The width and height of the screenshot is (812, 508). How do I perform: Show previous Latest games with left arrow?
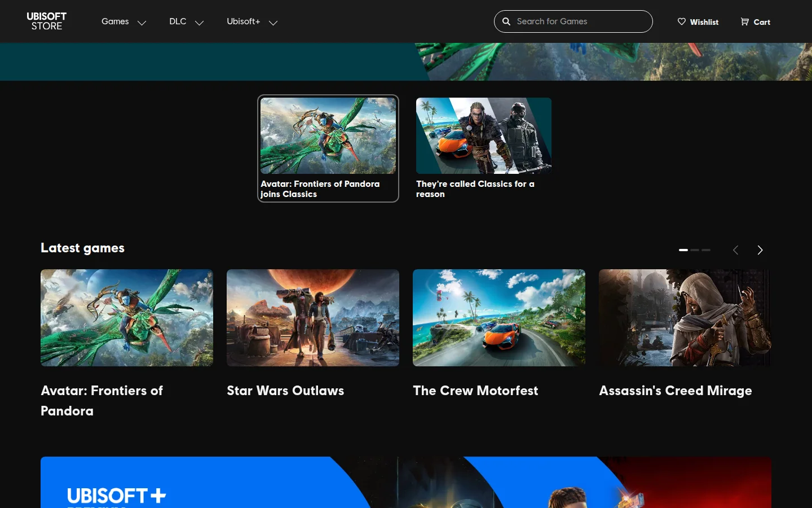point(735,250)
